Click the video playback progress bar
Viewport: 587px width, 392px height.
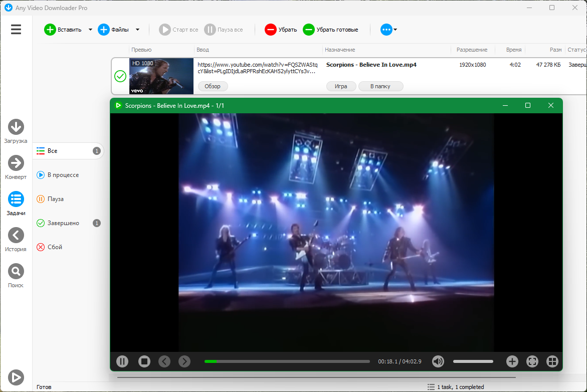[287, 361]
